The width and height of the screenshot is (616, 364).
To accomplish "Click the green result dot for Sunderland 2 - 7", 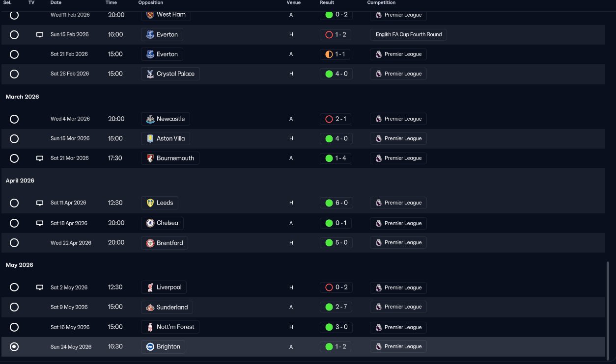I will coord(329,307).
